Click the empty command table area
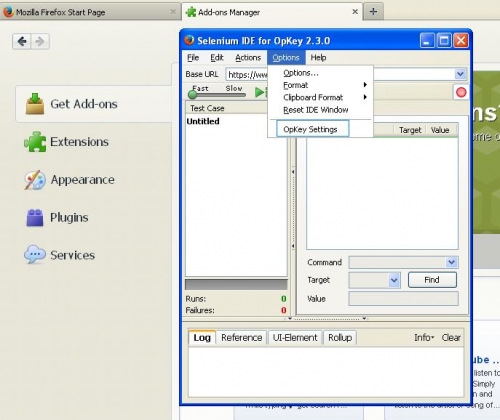The width and height of the screenshot is (500, 420). (382, 193)
